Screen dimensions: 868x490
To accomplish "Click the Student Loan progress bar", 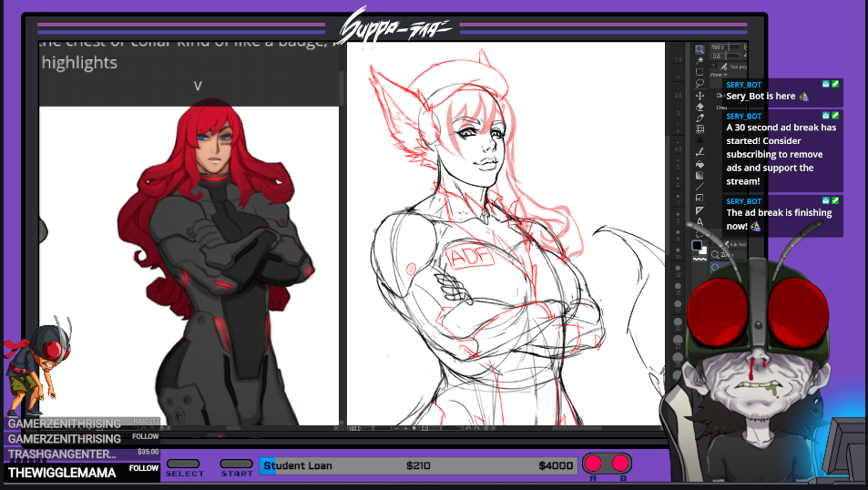I will [418, 465].
